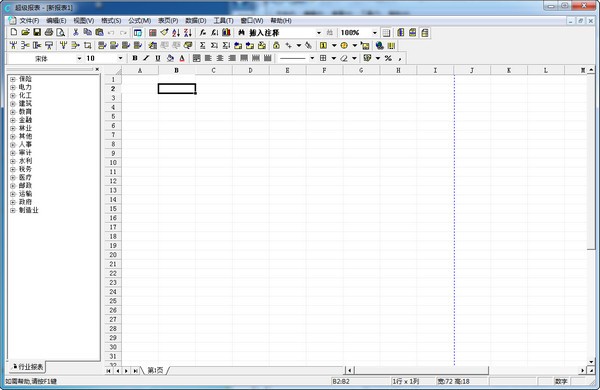Screen dimensions: 600x390
Task: Toggle left text alignment
Action: tap(208, 58)
